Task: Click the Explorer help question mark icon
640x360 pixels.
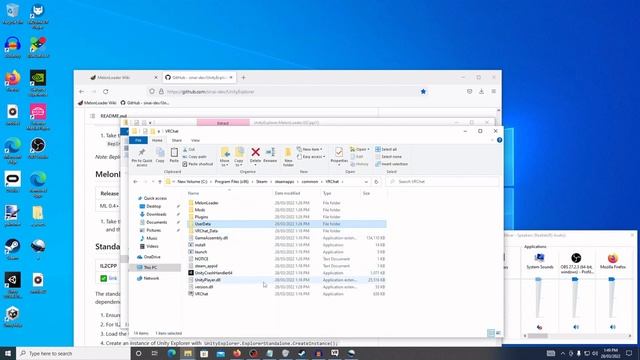Action: (x=499, y=140)
